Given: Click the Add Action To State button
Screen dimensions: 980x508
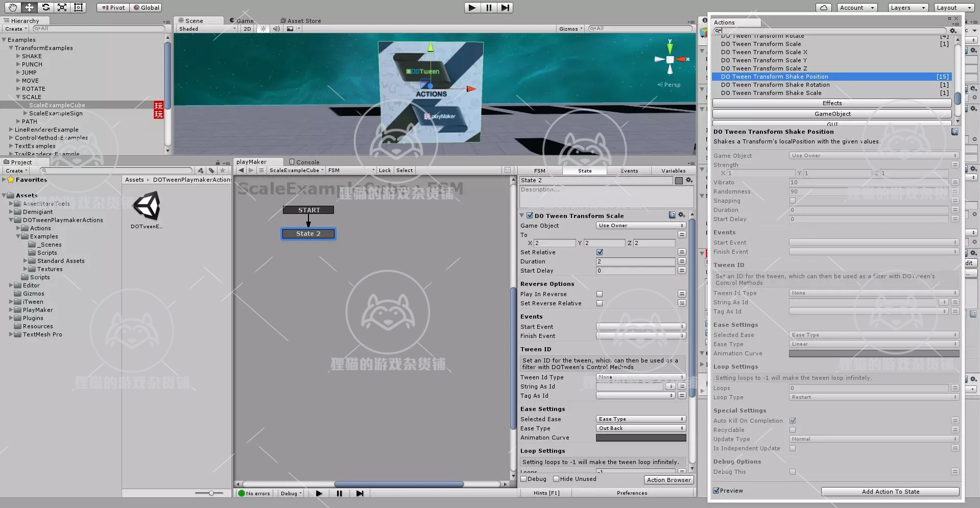Looking at the screenshot, I should pyautogui.click(x=890, y=492).
